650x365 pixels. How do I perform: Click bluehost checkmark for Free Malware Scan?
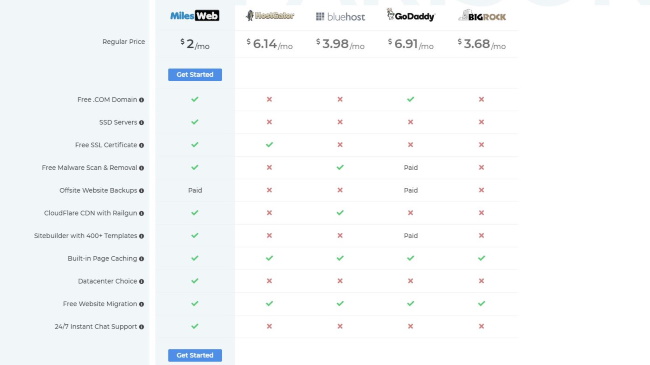[340, 167]
